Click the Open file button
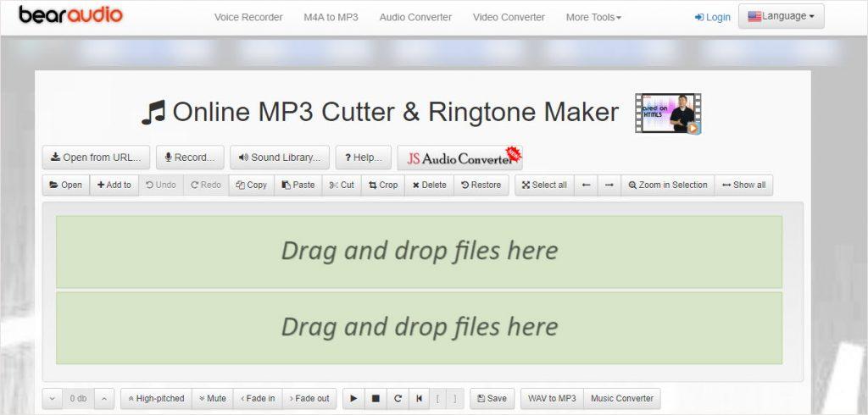868x415 pixels. point(66,185)
